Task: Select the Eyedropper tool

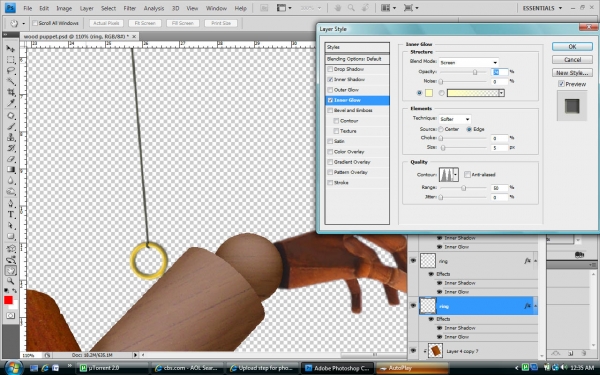Action: tap(10, 103)
